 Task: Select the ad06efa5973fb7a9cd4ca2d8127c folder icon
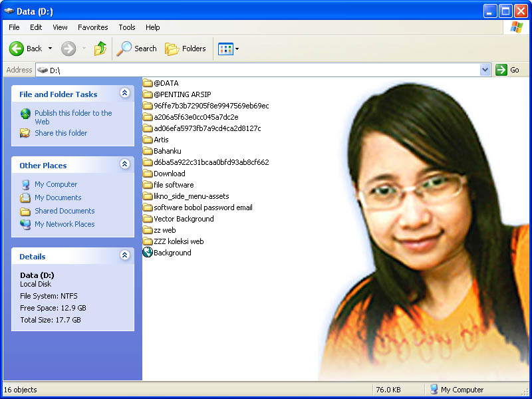(x=148, y=128)
